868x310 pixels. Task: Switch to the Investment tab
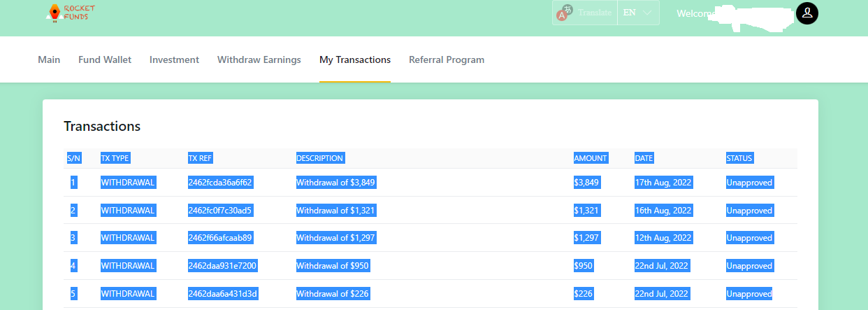point(174,60)
